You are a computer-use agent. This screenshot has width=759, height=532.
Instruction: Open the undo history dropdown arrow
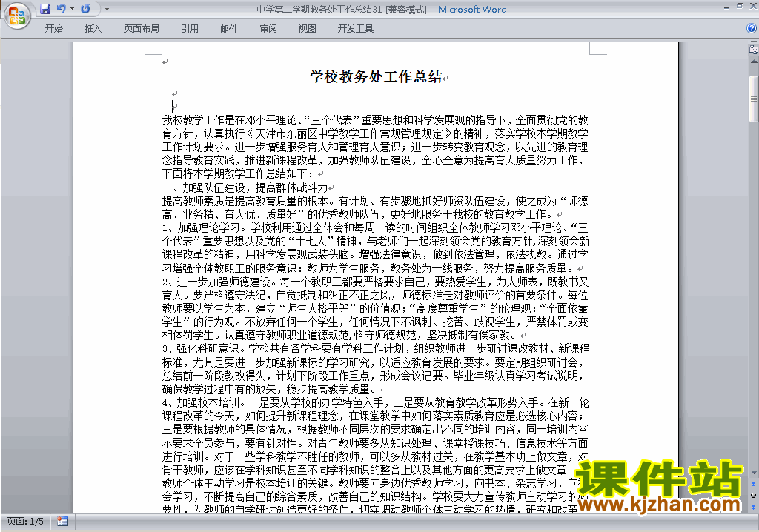(72, 9)
